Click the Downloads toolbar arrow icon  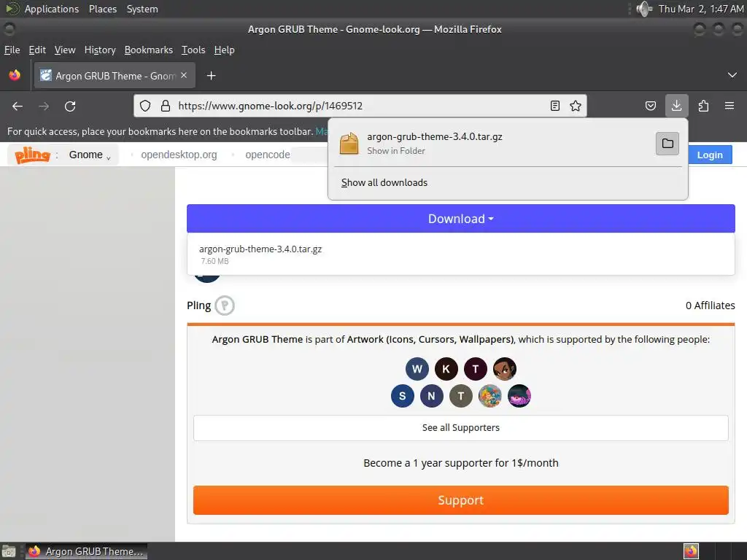[x=676, y=106]
